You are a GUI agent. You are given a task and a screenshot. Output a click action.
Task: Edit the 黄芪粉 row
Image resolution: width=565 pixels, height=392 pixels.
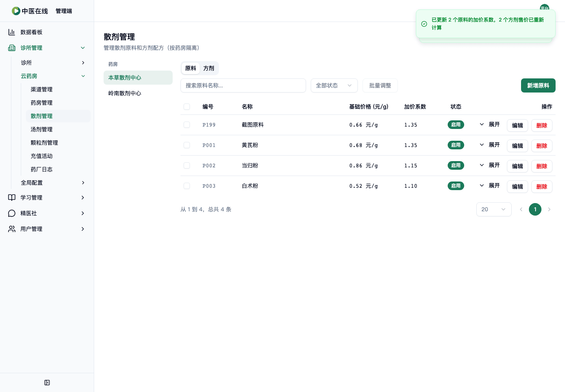pos(518,146)
